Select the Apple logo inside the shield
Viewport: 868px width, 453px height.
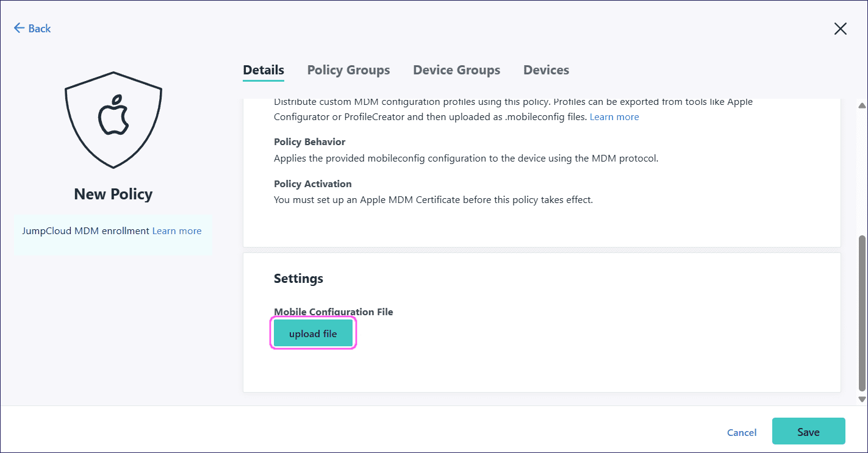(x=113, y=120)
